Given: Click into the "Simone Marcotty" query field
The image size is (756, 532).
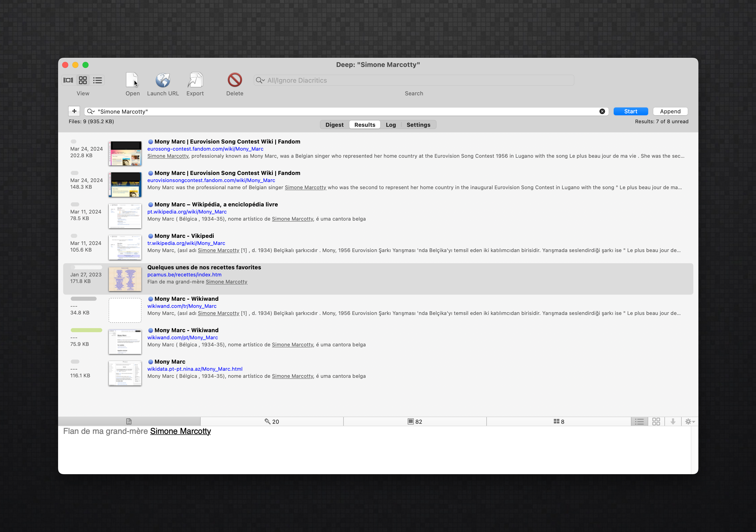Looking at the screenshot, I should (346, 112).
